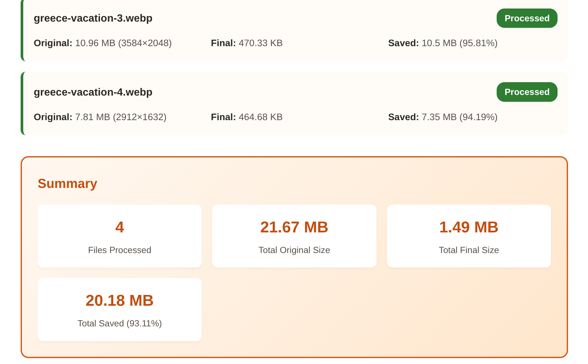This screenshot has height=364, width=588.
Task: Click the Total Original Size card
Action: click(x=294, y=236)
